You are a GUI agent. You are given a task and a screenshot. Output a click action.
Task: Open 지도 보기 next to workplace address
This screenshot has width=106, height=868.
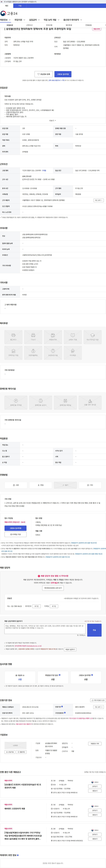pyautogui.click(x=99, y=200)
